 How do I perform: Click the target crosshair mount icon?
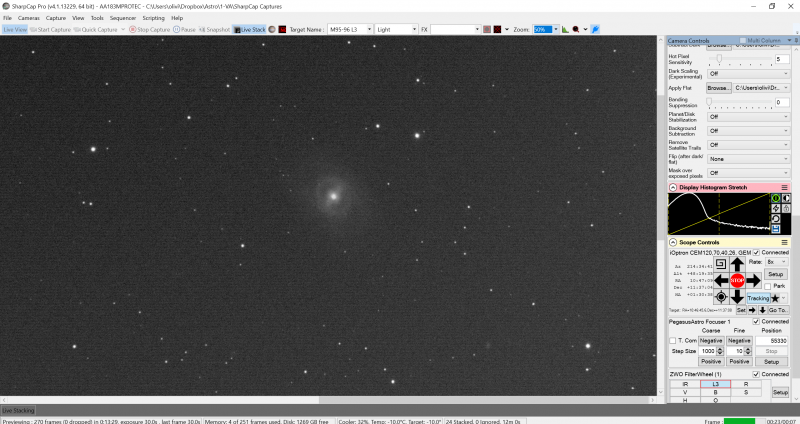721,296
